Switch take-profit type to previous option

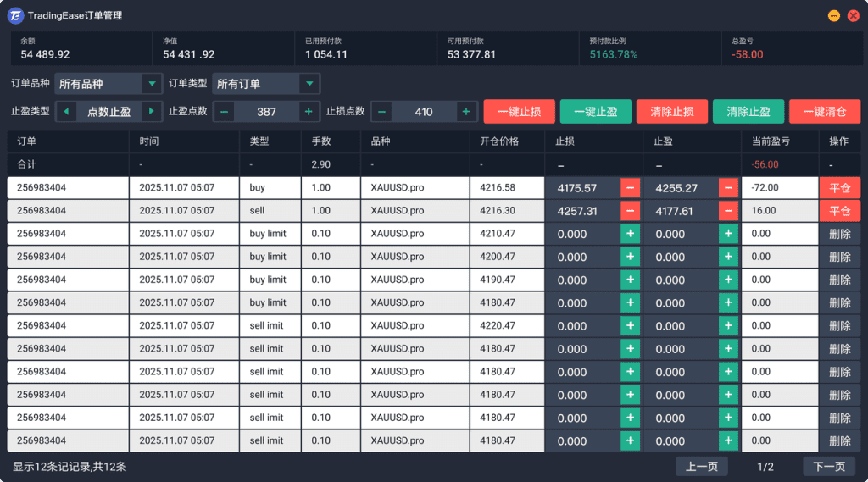66,112
